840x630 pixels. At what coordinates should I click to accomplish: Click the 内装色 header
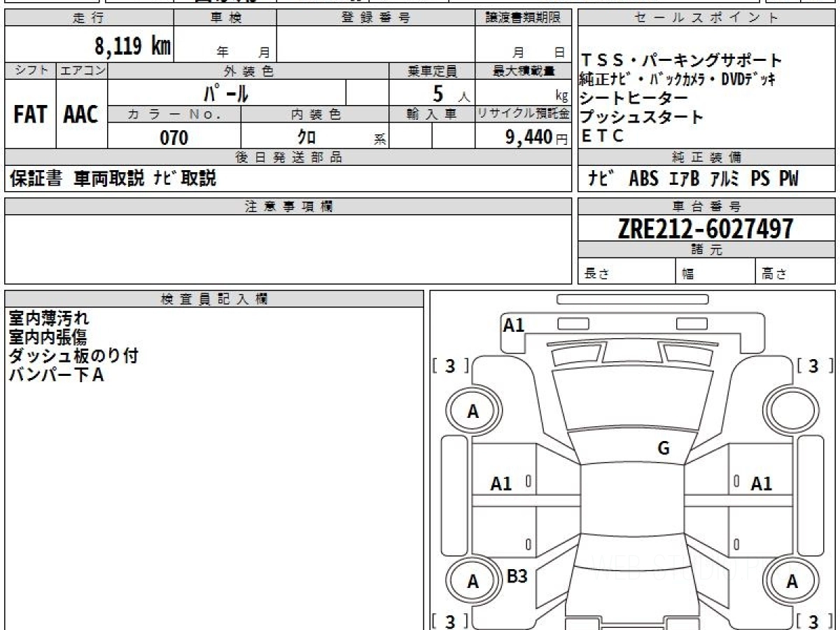coord(315,114)
